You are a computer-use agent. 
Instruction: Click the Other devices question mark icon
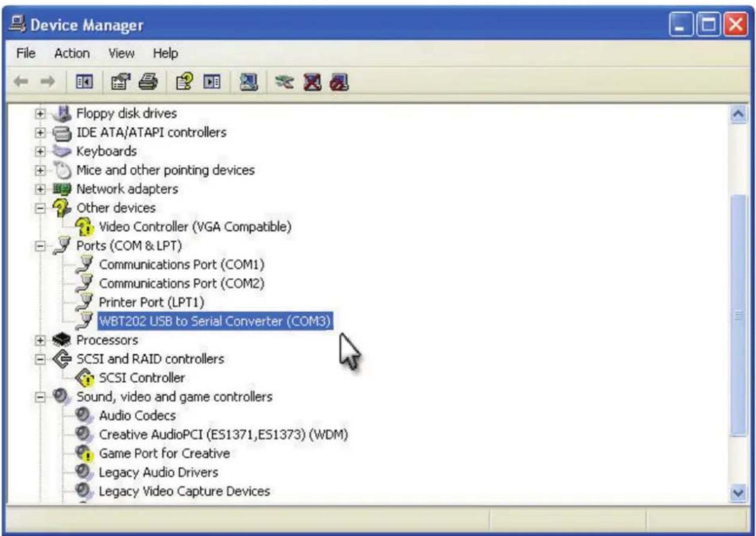tap(63, 208)
